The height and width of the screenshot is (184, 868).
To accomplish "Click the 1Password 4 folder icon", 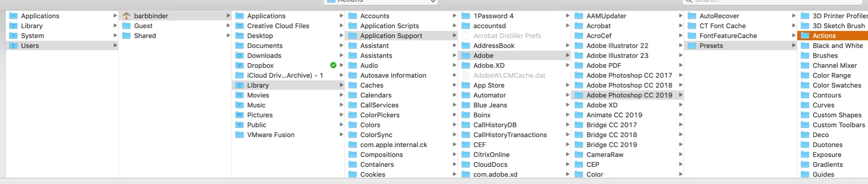I will pyautogui.click(x=466, y=16).
